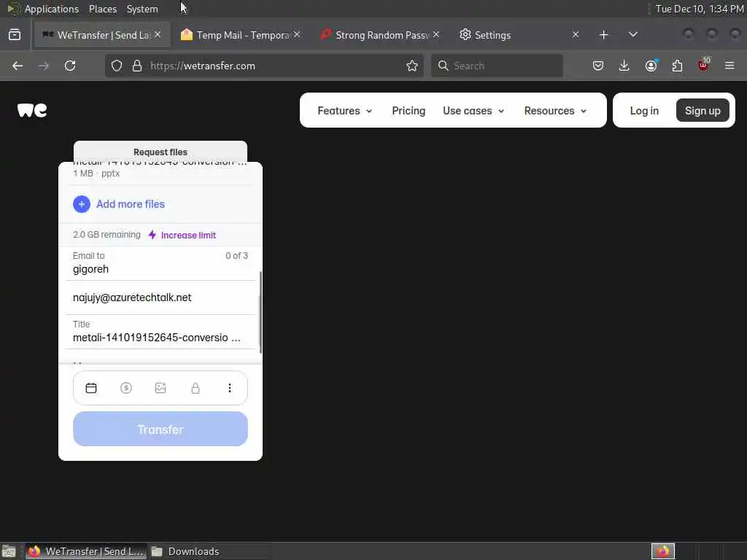The image size is (747, 560).
Task: Open the Firefox account menu
Action: (651, 66)
